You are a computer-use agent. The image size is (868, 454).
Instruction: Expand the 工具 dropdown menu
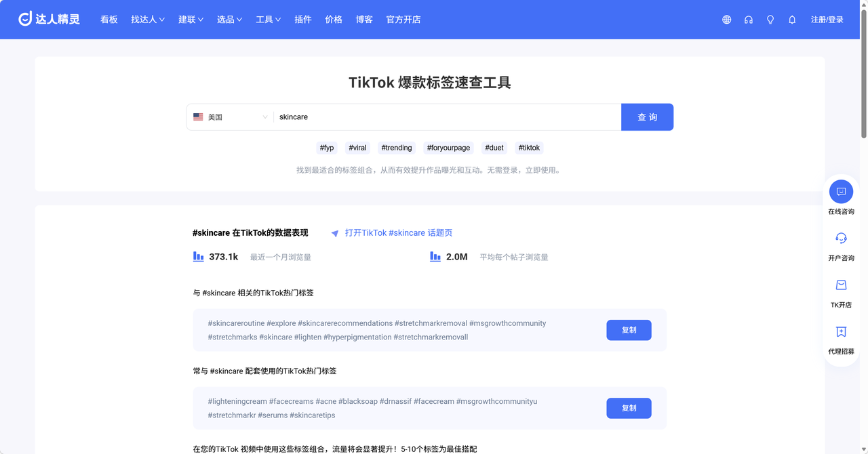pos(268,20)
